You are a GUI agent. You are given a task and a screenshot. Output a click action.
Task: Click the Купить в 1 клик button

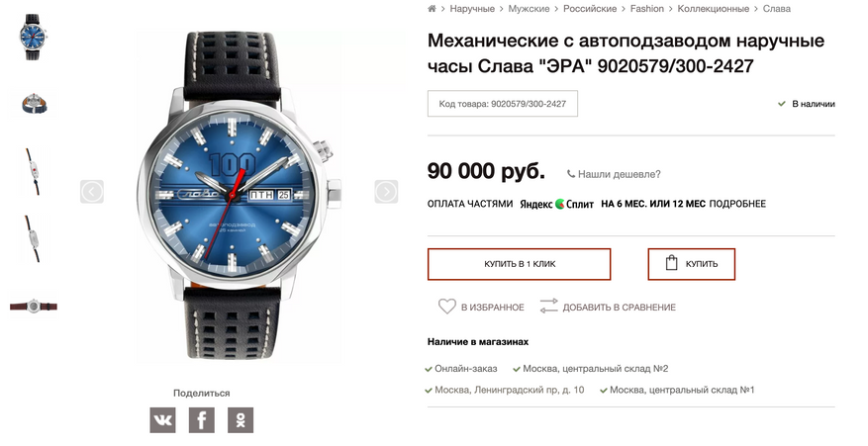pyautogui.click(x=520, y=264)
